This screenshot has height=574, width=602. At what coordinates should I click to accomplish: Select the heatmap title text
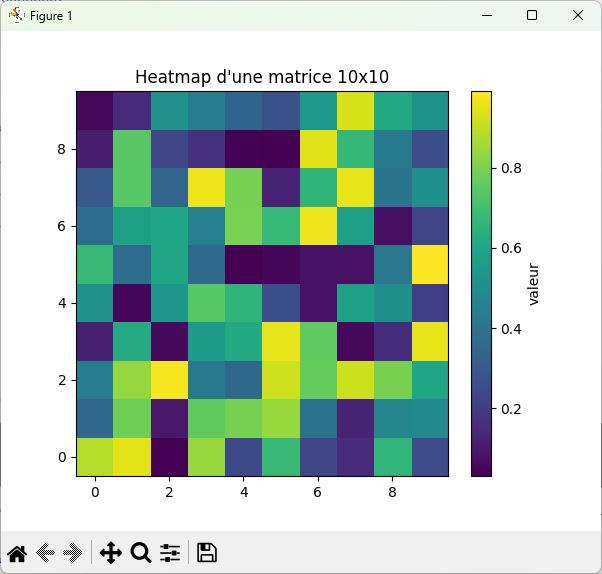pos(261,77)
